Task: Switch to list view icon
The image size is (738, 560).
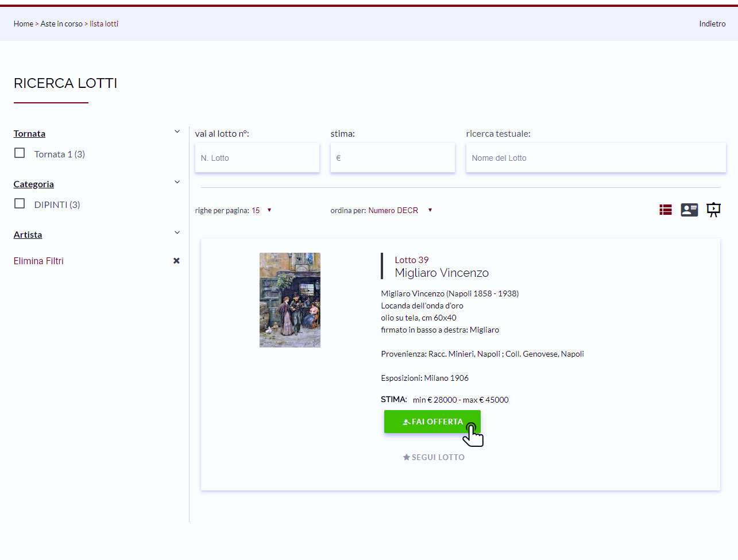Action: tap(666, 210)
